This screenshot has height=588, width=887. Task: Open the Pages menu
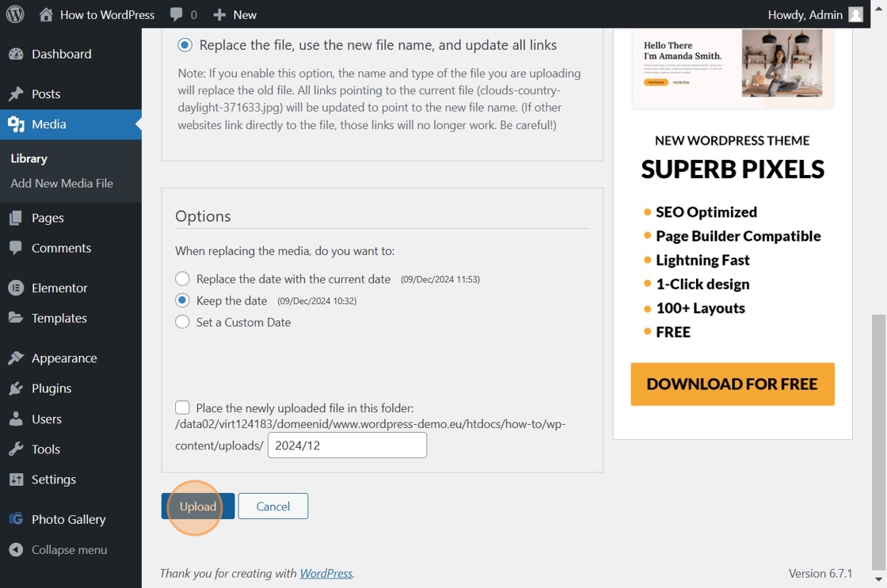48,218
